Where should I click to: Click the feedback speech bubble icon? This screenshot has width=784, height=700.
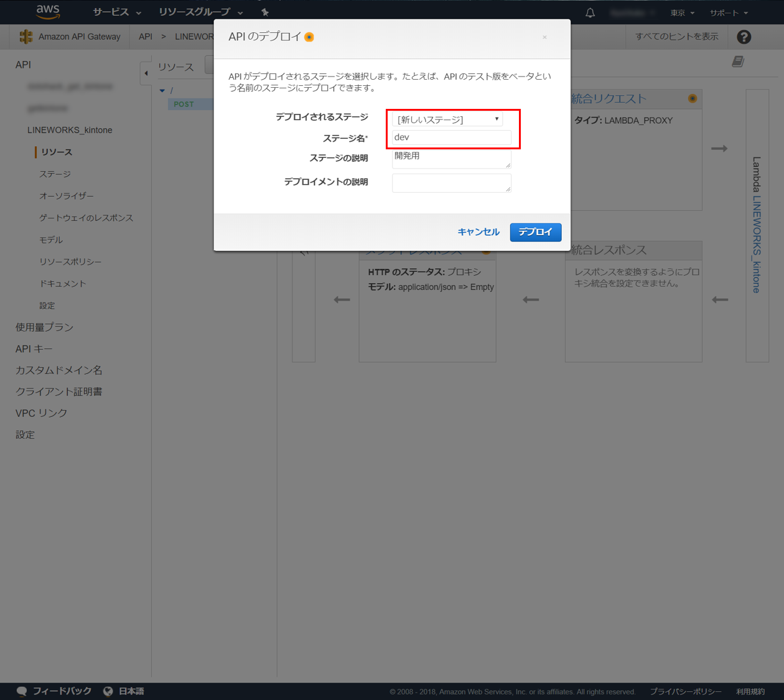point(22,691)
